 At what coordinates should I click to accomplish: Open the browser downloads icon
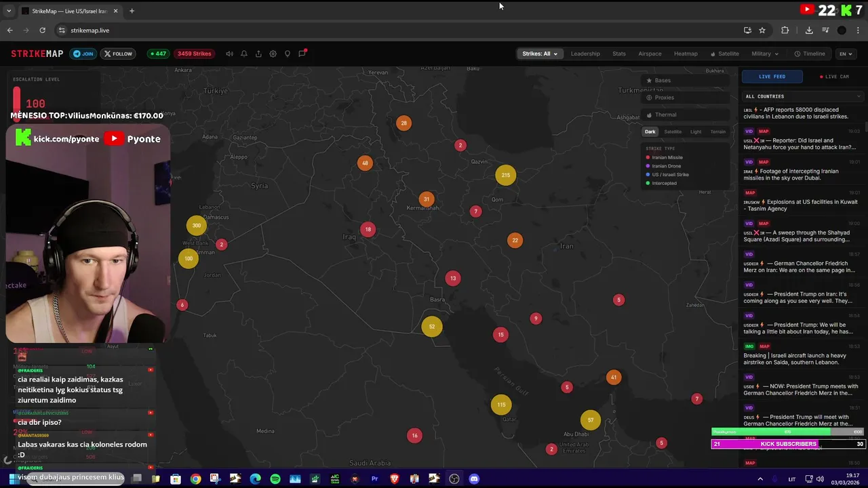click(x=809, y=30)
